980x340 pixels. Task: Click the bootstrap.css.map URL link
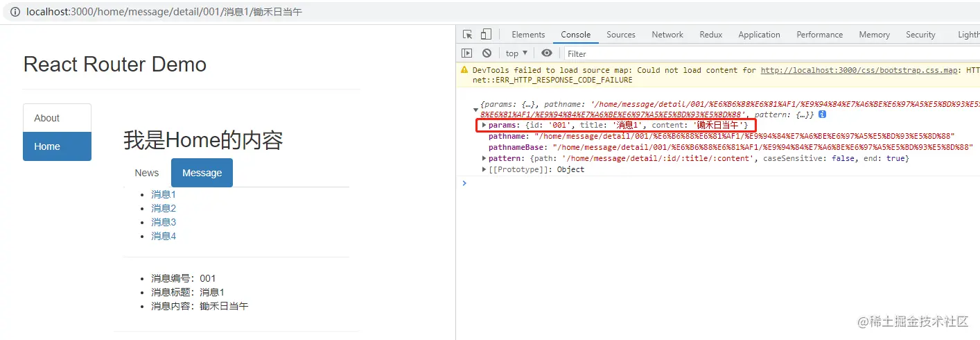point(859,70)
